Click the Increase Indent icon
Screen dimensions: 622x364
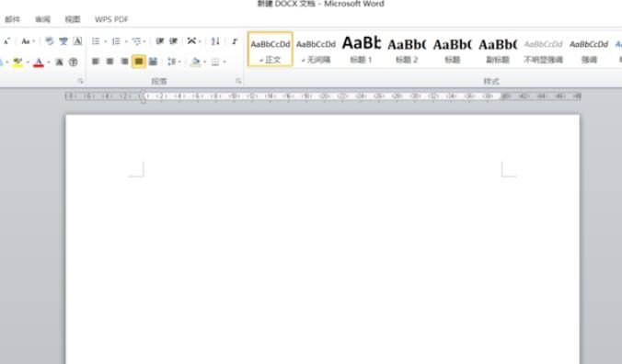tap(173, 41)
